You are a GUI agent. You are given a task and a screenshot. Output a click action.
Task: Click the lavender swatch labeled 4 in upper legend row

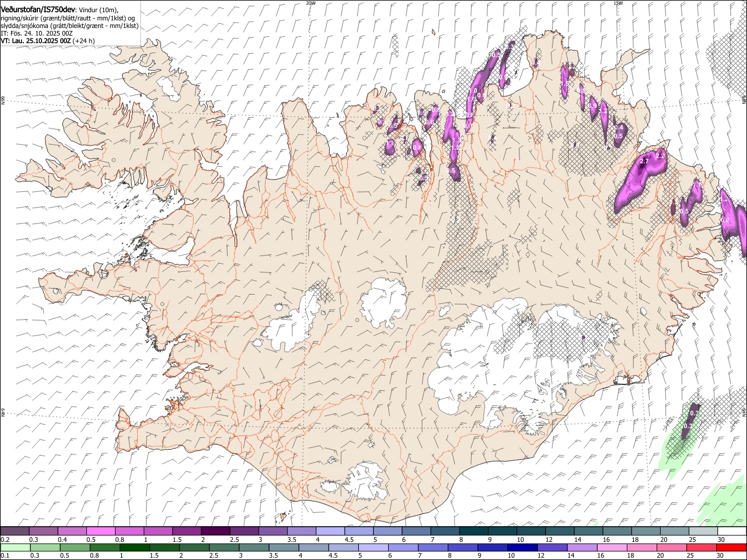tap(330, 531)
